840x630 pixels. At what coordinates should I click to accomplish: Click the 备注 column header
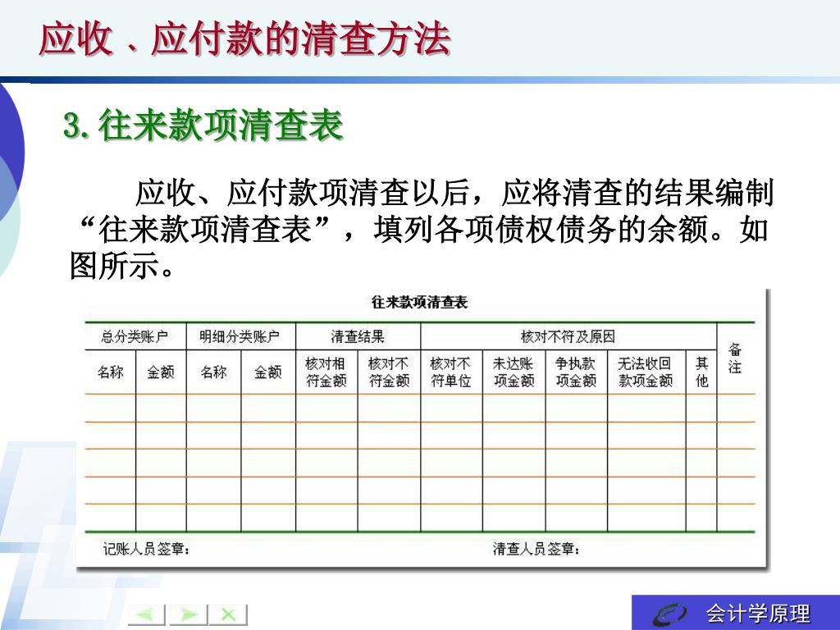[x=735, y=358]
